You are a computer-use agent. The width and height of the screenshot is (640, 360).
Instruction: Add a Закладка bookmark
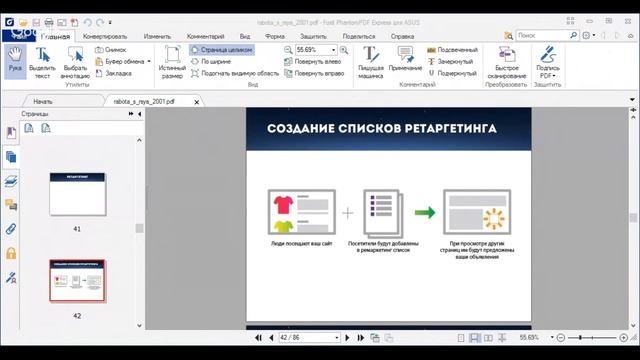pyautogui.click(x=113, y=73)
